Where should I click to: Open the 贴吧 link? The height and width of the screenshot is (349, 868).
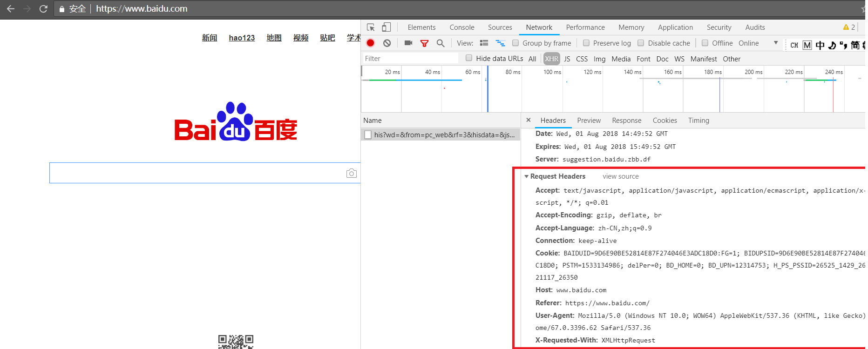click(x=327, y=38)
